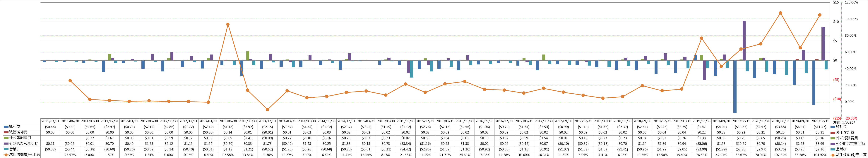Click the 営業CF cell ($2.85) under 2015/12/31
Screen dimensions: 868x158
tap(425, 149)
